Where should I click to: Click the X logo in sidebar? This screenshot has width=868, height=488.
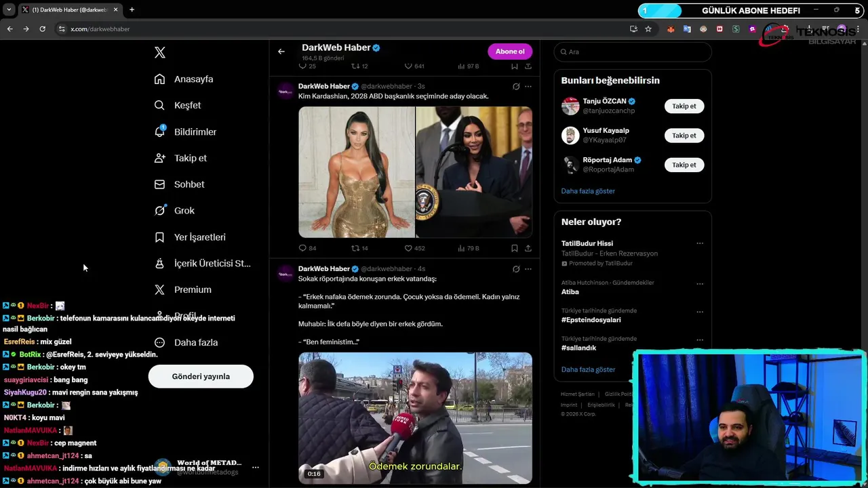click(x=159, y=52)
